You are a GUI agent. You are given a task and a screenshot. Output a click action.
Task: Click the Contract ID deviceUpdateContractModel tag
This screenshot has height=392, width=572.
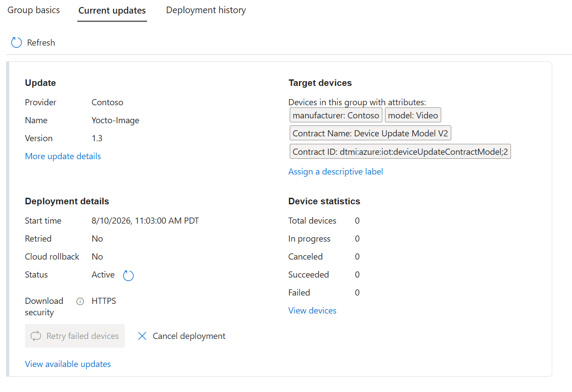coord(400,152)
